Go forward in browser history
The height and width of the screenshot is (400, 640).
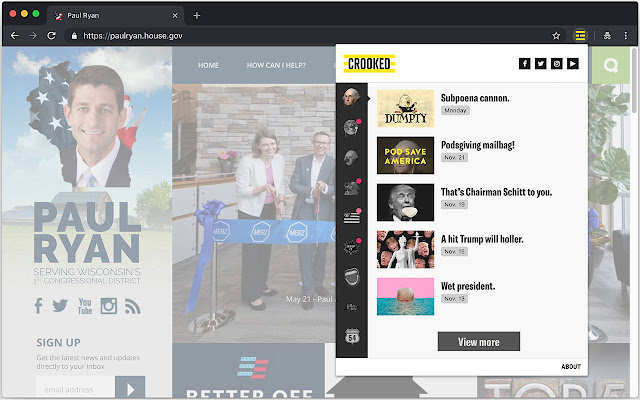point(33,36)
